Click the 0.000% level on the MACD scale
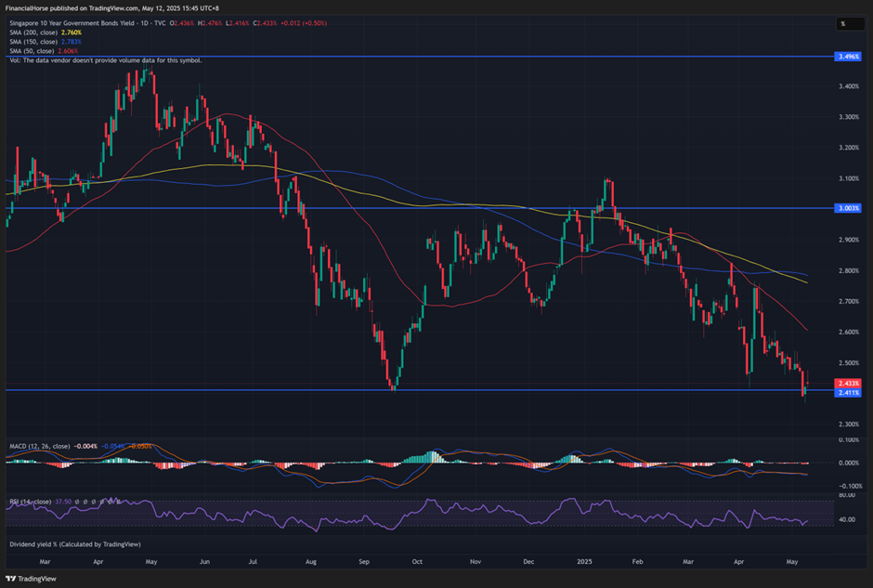 click(x=847, y=463)
